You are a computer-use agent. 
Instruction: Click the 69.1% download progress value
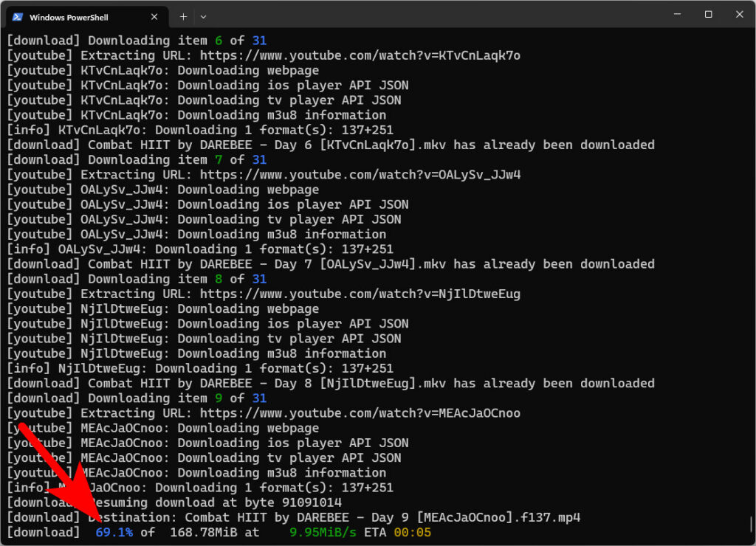[x=114, y=532]
